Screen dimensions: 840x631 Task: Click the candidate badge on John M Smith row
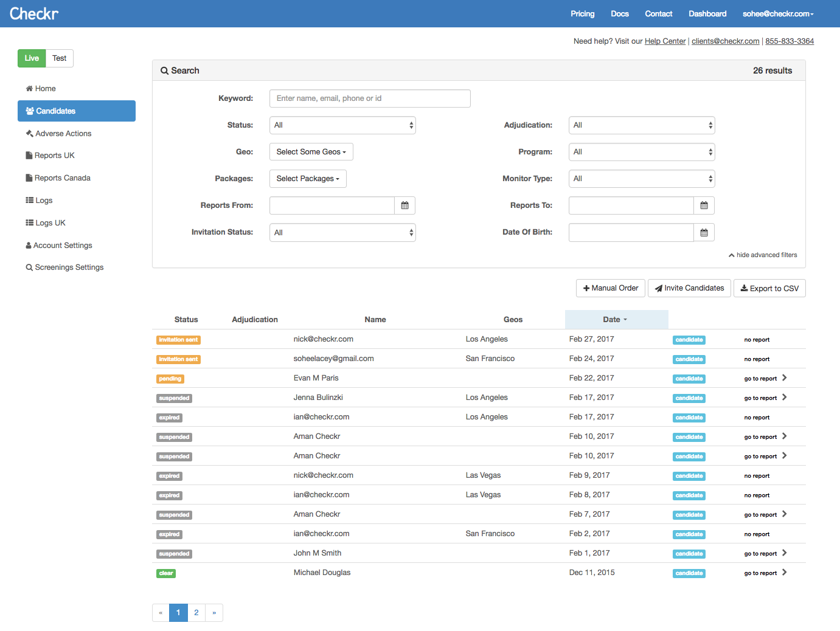pyautogui.click(x=689, y=554)
